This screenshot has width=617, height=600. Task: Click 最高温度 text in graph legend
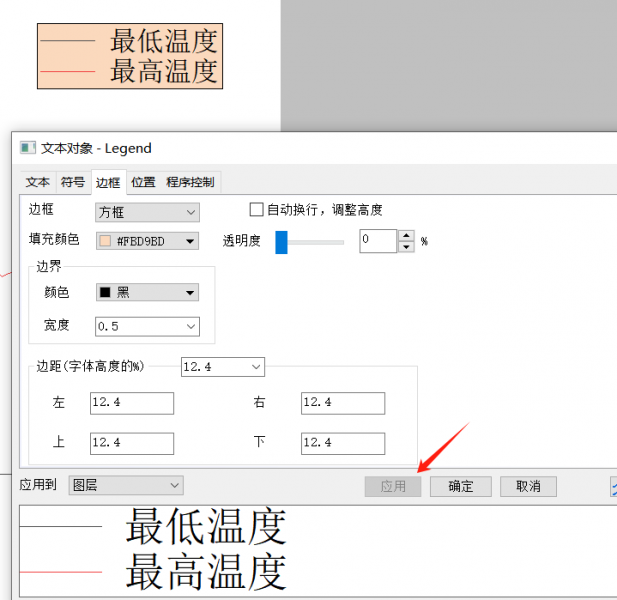point(164,71)
